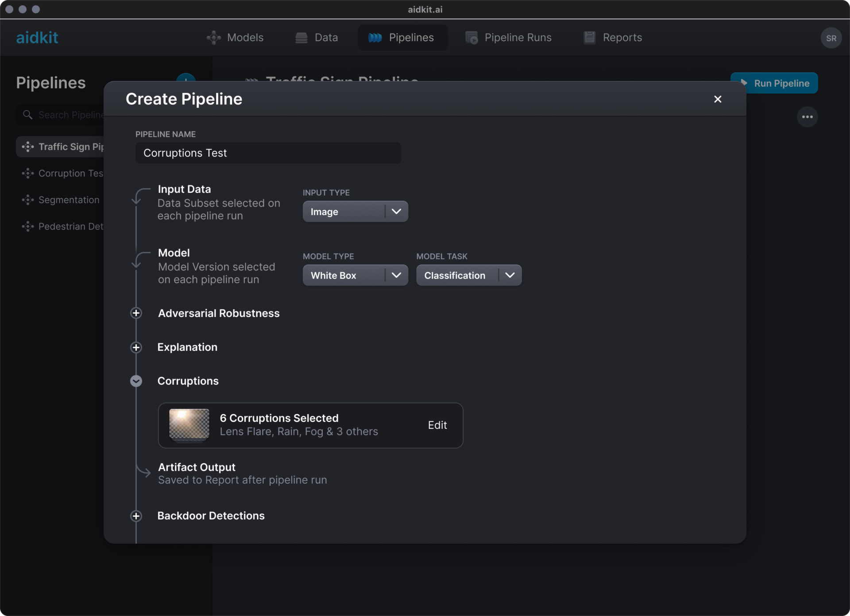The width and height of the screenshot is (850, 616).
Task: Click the Run Pipeline button
Action: [781, 83]
